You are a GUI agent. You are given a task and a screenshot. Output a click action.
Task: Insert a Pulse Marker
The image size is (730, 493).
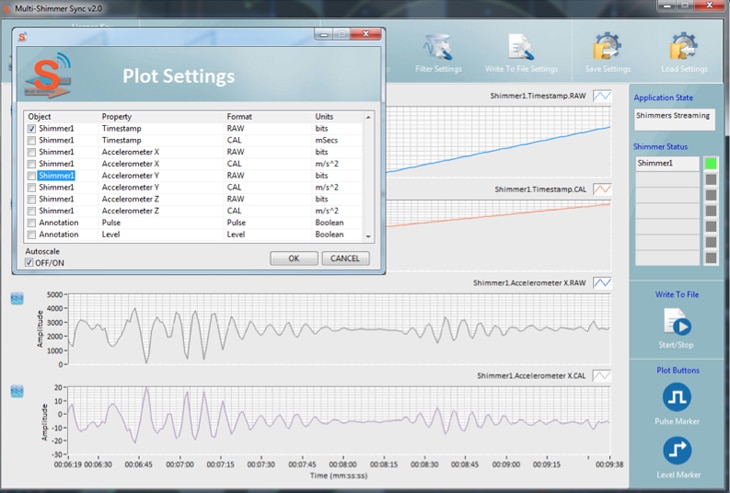pyautogui.click(x=677, y=398)
